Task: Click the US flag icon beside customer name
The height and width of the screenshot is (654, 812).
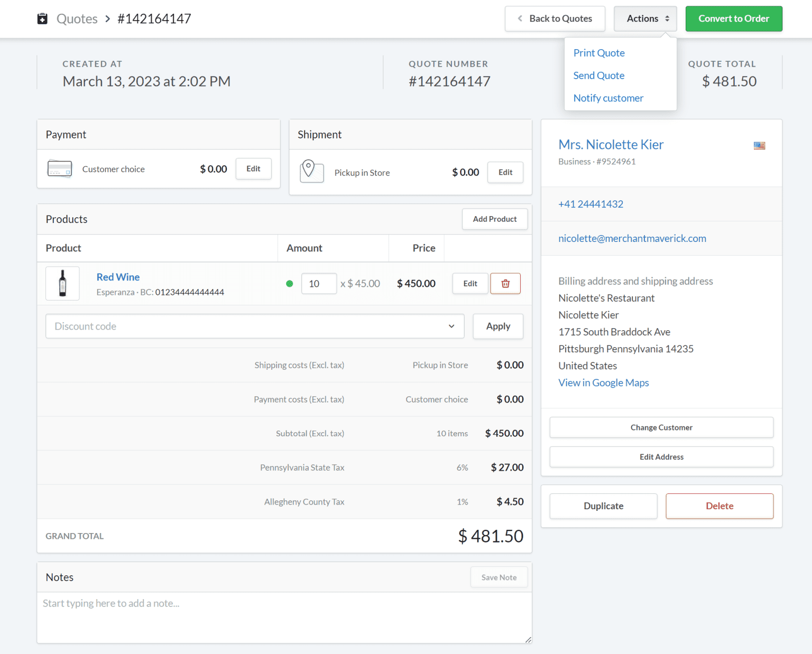Action: click(x=760, y=146)
